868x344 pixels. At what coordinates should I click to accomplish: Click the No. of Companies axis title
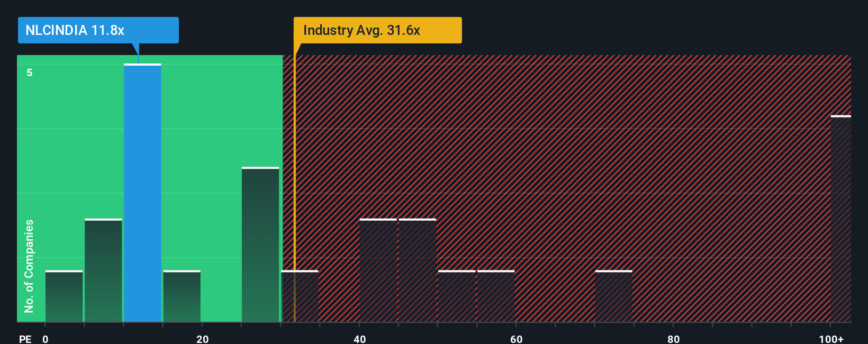(29, 266)
